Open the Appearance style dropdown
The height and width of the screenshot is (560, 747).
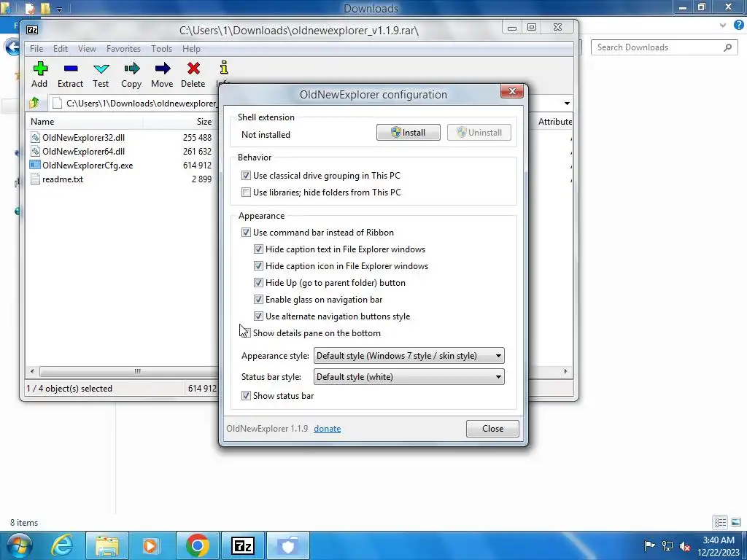(409, 356)
